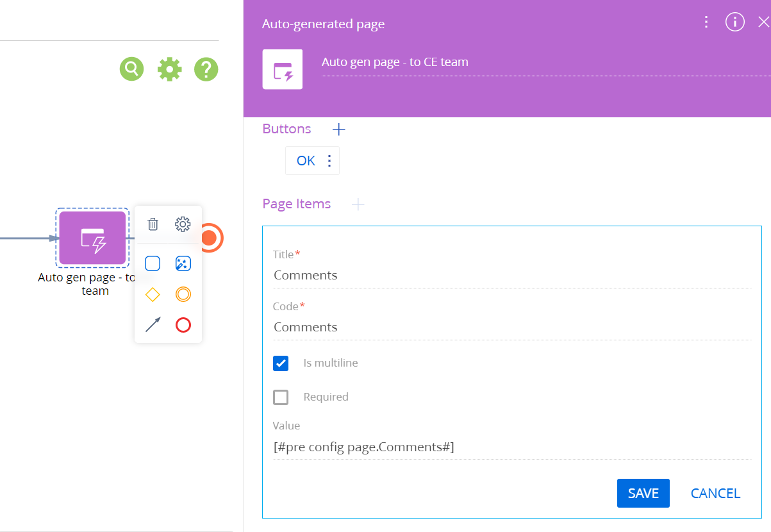
Task: Click the Required label text
Action: pyautogui.click(x=326, y=397)
